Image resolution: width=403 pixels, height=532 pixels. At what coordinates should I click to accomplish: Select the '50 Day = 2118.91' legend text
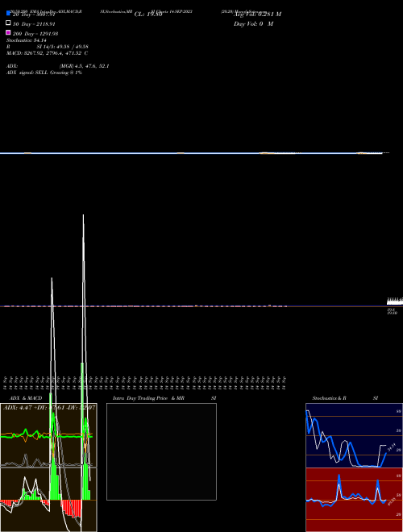(34, 24)
